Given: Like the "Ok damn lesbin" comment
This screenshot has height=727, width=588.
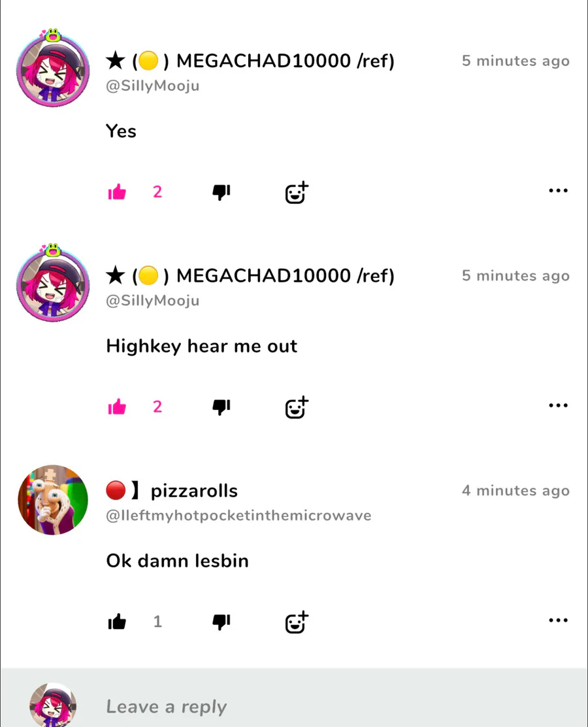Looking at the screenshot, I should (x=117, y=621).
